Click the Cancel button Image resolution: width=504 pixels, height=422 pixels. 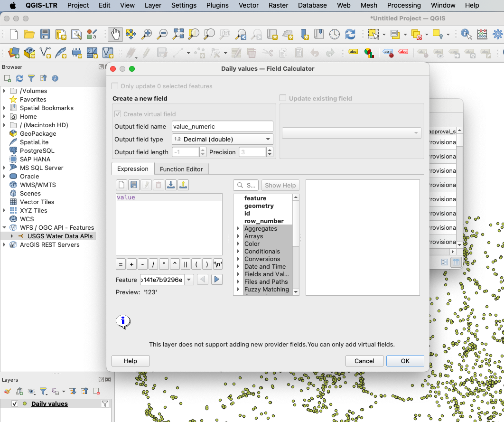(x=364, y=361)
